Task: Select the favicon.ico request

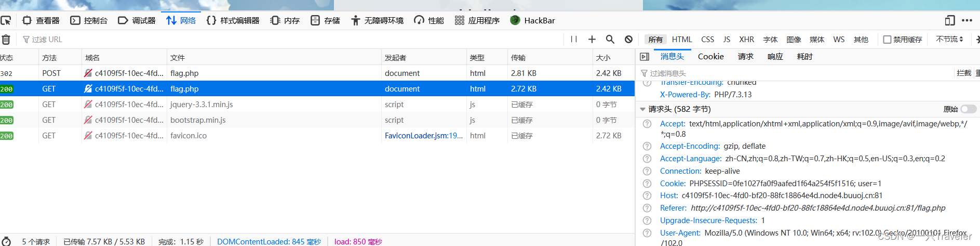Action: click(317, 135)
